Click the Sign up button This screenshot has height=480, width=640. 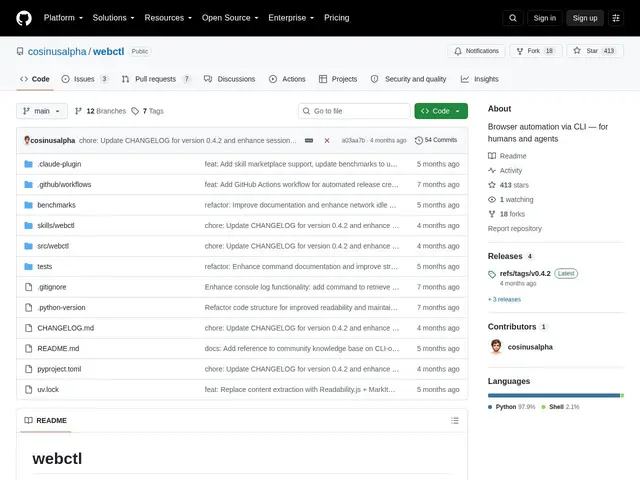584,18
